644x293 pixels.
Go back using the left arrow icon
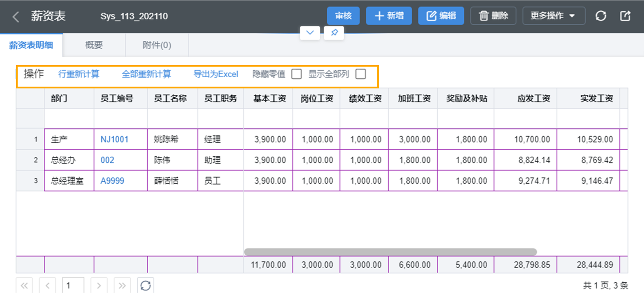click(x=16, y=17)
